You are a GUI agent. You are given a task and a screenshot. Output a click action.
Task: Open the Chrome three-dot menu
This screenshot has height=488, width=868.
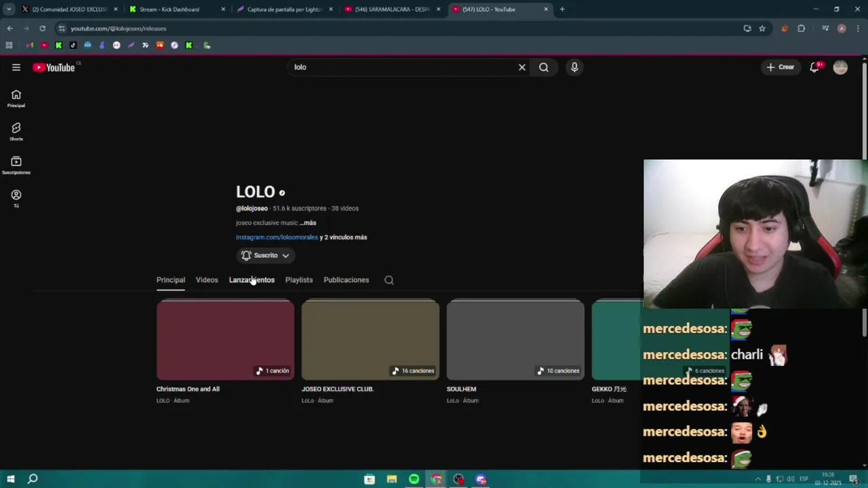click(x=857, y=28)
